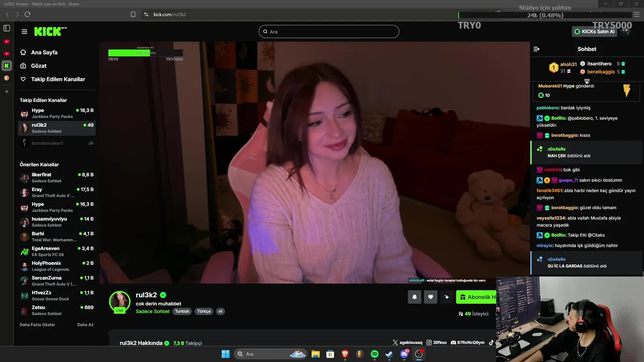Open Takip Edilen Kanallar page

(52, 79)
